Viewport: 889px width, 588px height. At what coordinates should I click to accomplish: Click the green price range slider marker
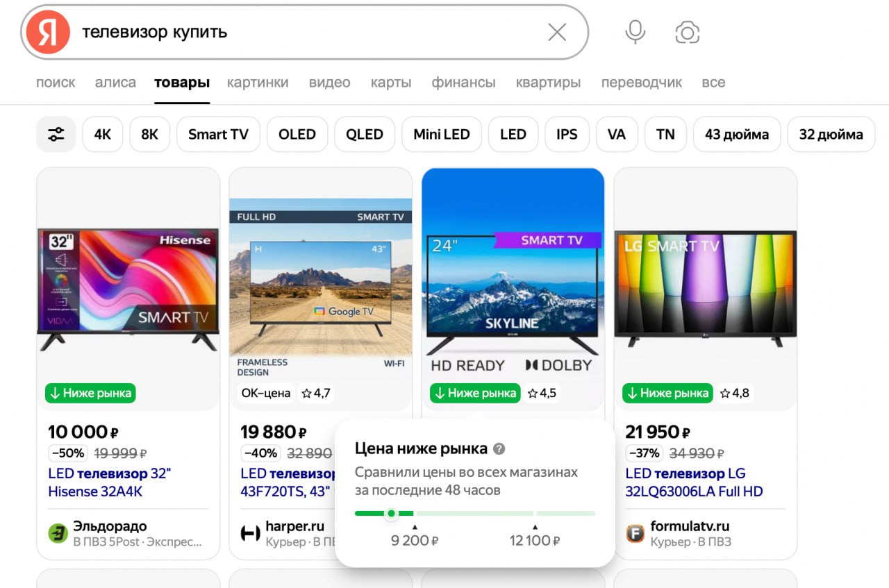(x=391, y=513)
